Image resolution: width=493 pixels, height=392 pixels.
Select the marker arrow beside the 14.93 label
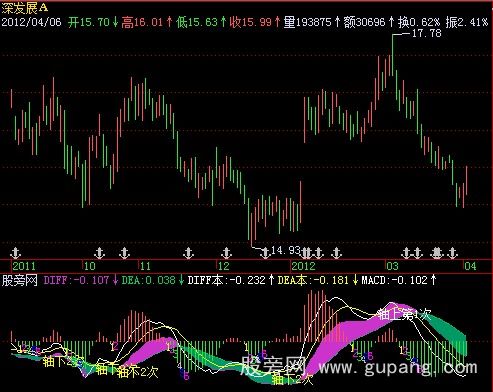(266, 253)
